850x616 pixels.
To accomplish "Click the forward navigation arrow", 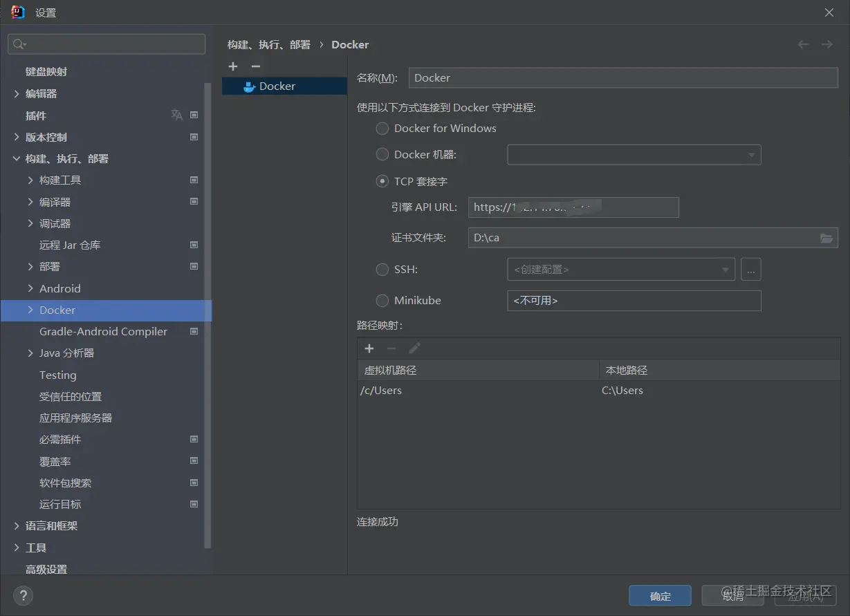I will click(826, 44).
